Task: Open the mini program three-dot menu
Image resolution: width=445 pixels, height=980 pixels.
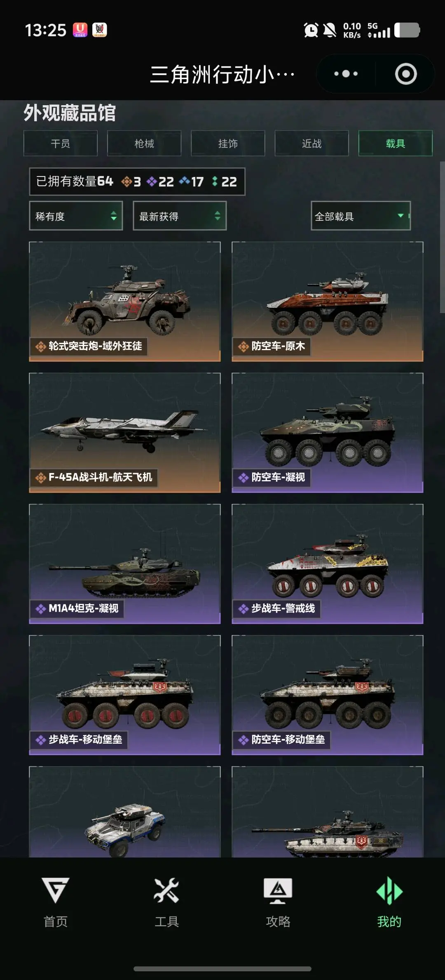Action: click(346, 74)
